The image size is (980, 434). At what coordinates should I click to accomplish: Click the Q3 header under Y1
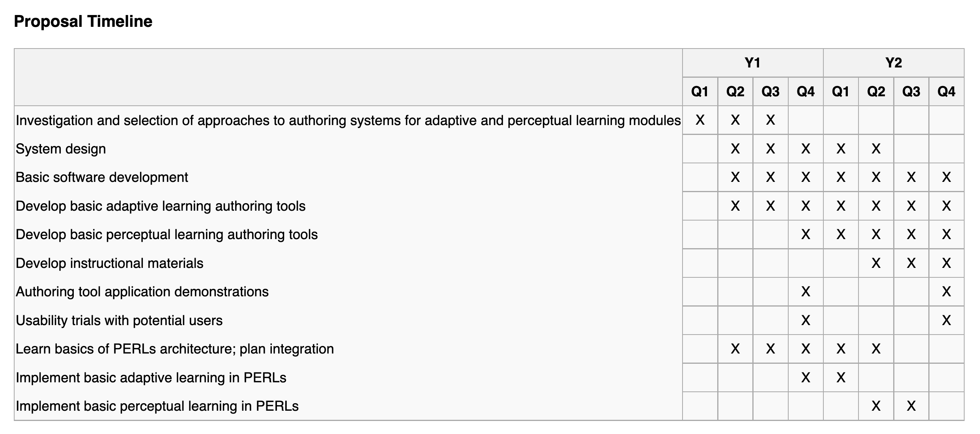tap(770, 92)
